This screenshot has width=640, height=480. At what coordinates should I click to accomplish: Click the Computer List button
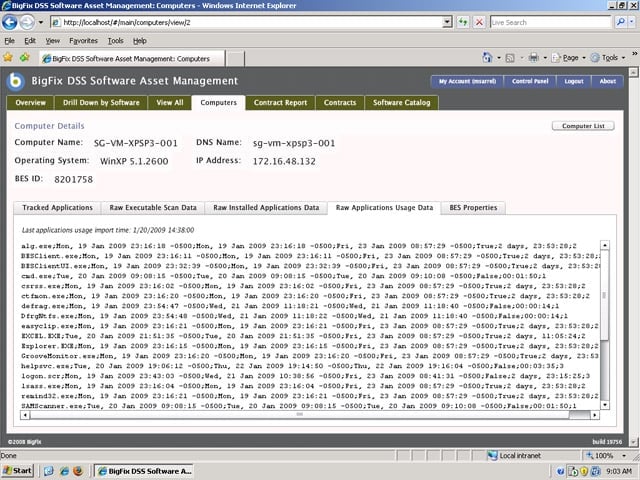pos(583,126)
